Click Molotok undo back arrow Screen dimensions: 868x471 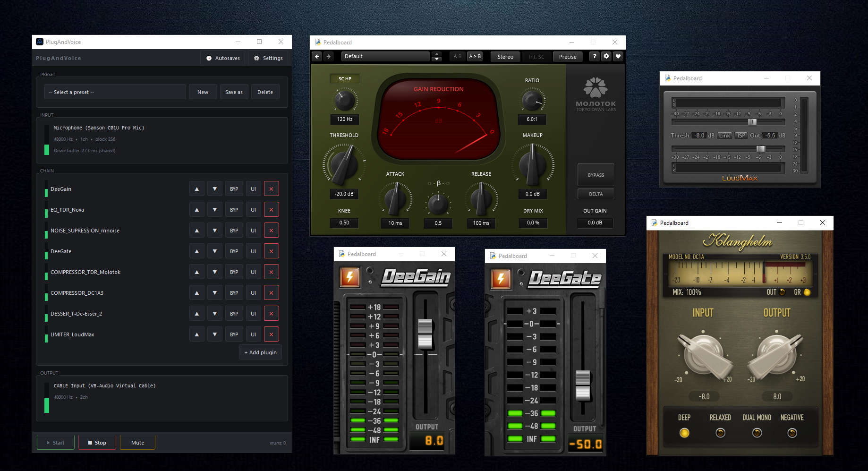pyautogui.click(x=317, y=56)
